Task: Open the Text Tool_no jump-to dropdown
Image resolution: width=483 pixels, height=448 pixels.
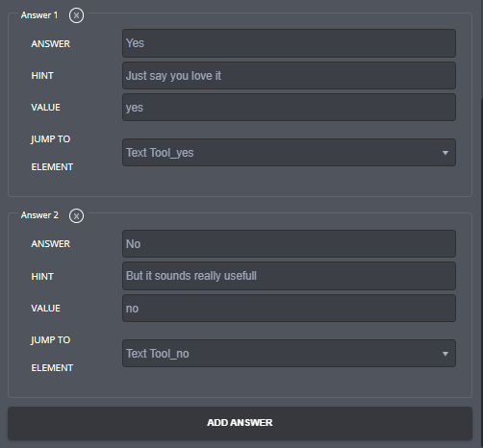Action: point(289,354)
